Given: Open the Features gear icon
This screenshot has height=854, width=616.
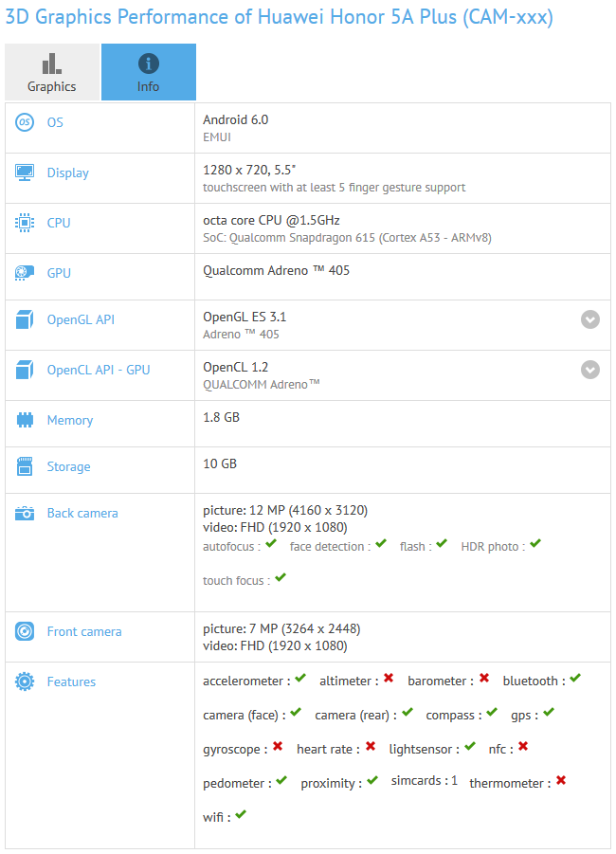Looking at the screenshot, I should (x=24, y=681).
